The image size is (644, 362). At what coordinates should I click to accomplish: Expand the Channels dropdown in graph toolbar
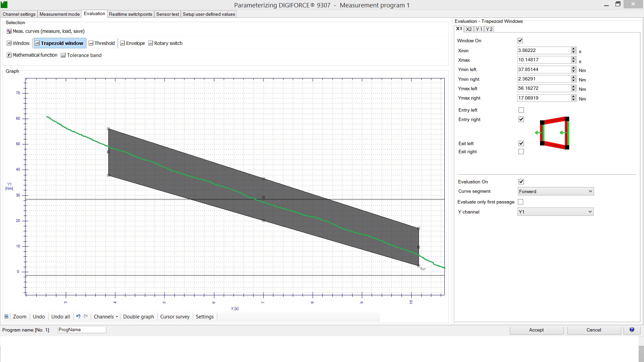(106, 317)
